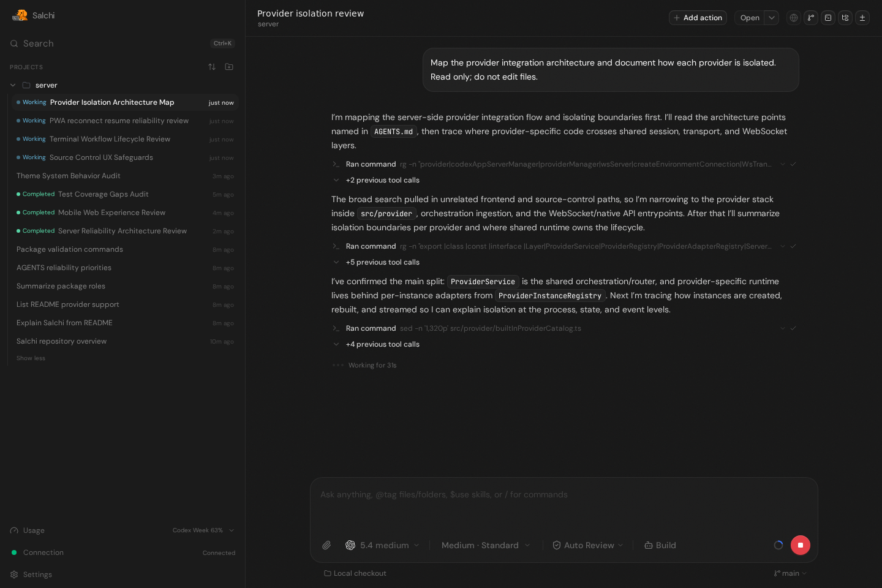Viewport: 882px width, 588px height.
Task: Click the Local checkout label
Action: point(355,573)
